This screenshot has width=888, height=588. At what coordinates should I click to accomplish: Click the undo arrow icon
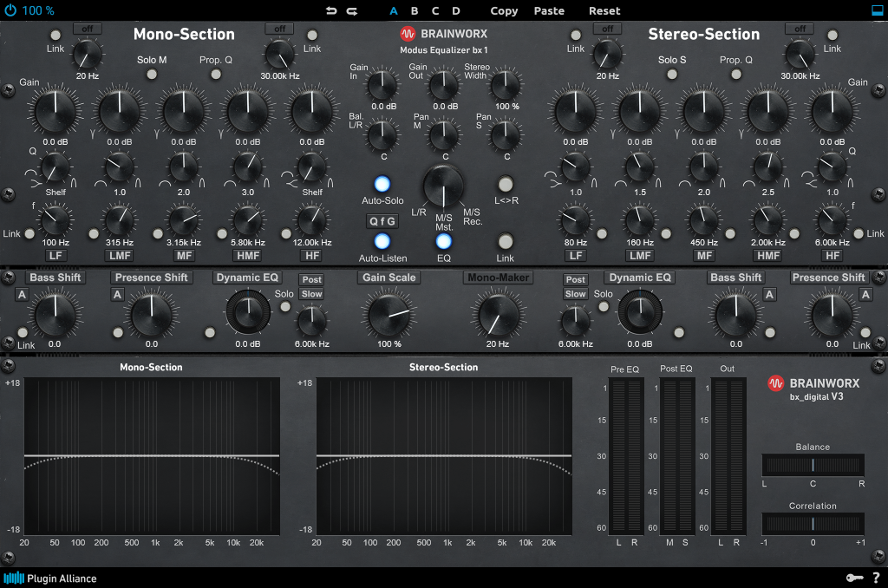[x=331, y=10]
